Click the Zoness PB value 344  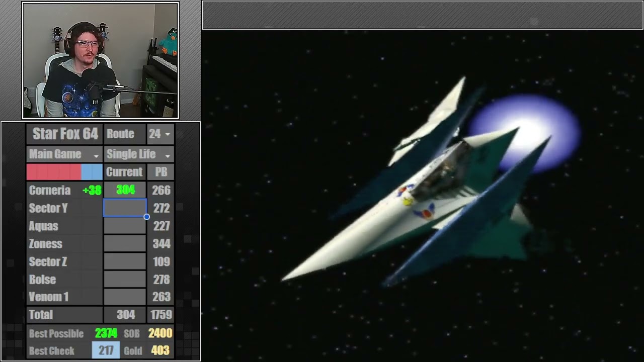coord(161,244)
